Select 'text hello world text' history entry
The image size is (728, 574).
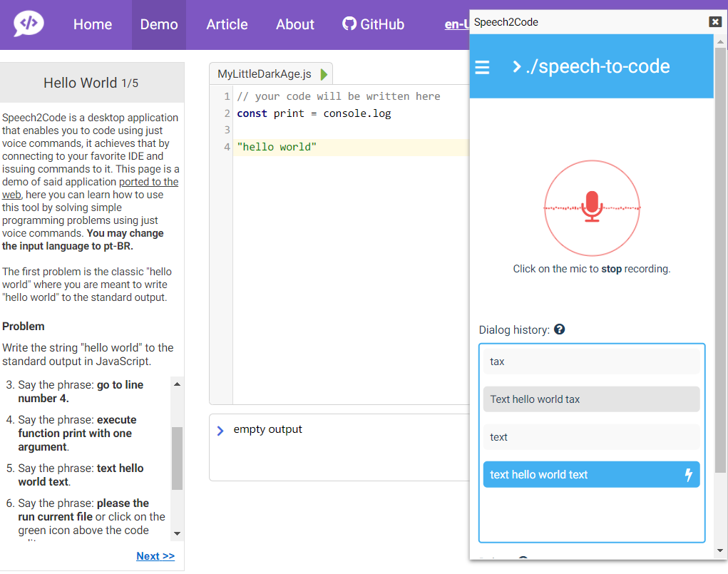(x=591, y=475)
